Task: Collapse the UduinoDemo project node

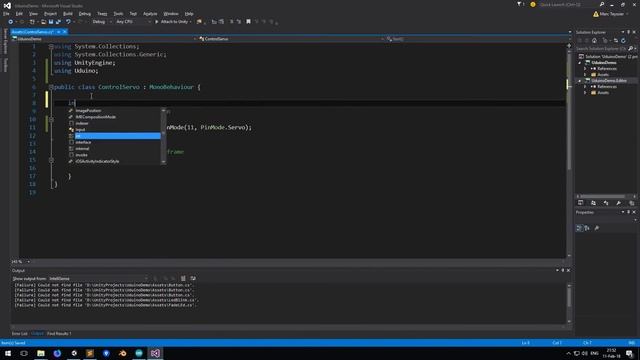Action: 580,62
